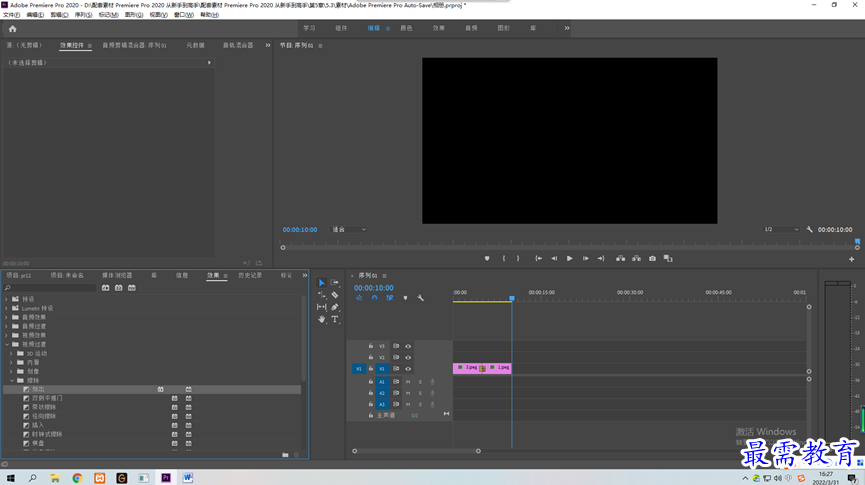This screenshot has height=485, width=865.
Task: Open the button editor plus icon
Action: coord(851,259)
